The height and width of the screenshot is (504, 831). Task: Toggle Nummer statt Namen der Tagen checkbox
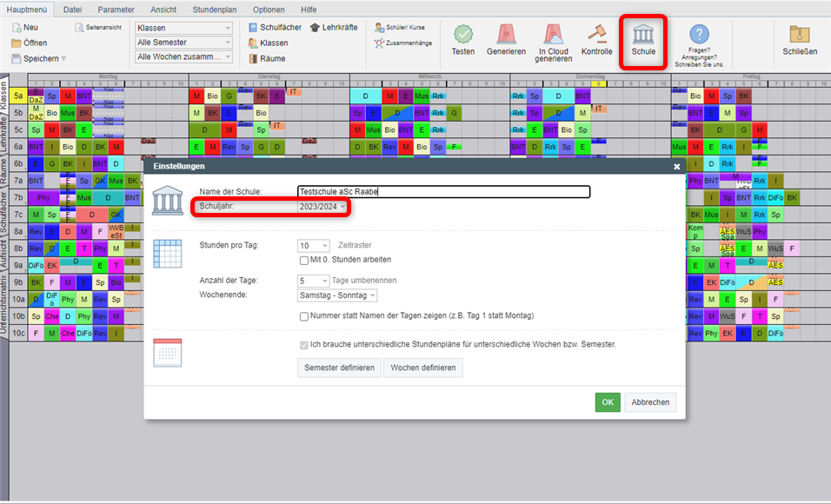tap(304, 316)
